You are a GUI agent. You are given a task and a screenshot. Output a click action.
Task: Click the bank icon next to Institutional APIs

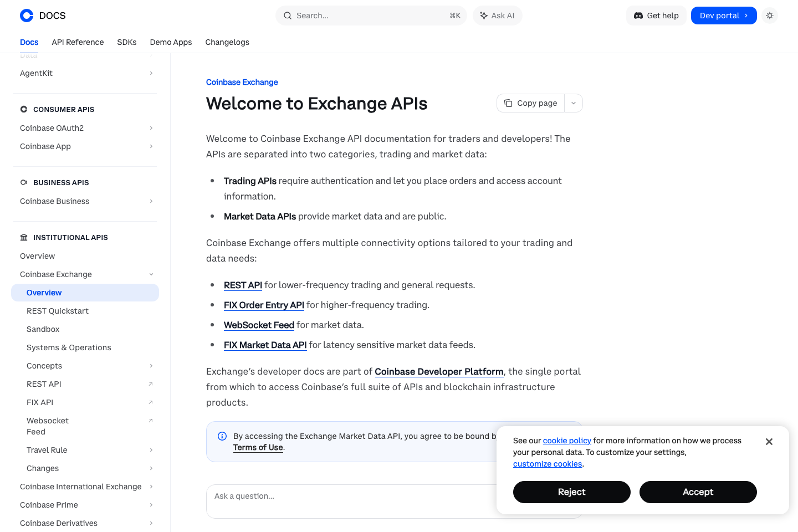pos(23,237)
